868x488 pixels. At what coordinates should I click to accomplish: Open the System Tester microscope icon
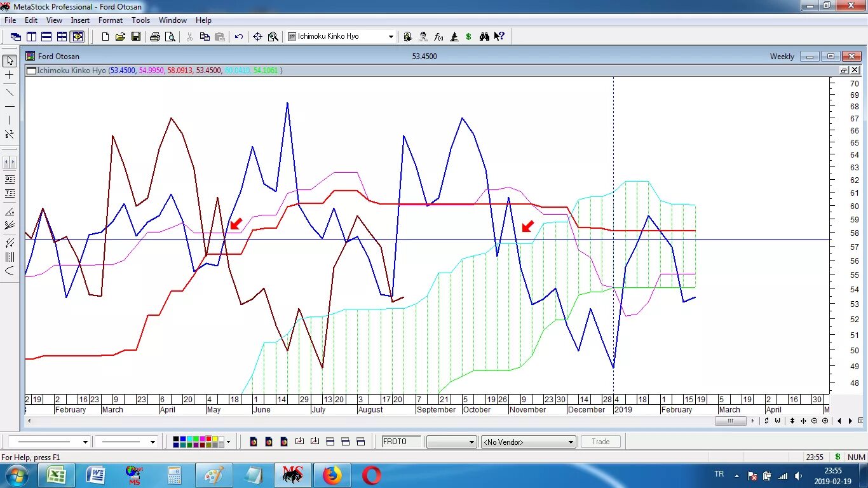[454, 37]
